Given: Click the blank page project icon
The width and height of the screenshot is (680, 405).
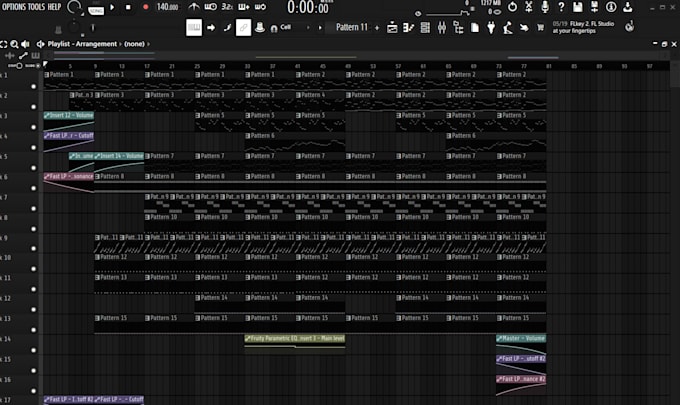Looking at the screenshot, I should pyautogui.click(x=475, y=28).
